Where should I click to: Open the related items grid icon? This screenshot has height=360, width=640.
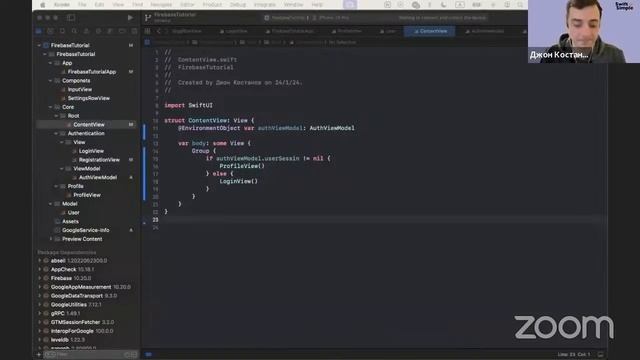147,31
